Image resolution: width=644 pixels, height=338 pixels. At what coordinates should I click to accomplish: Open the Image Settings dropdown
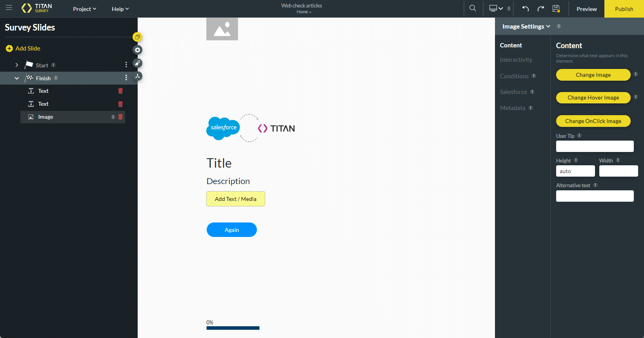tap(526, 26)
